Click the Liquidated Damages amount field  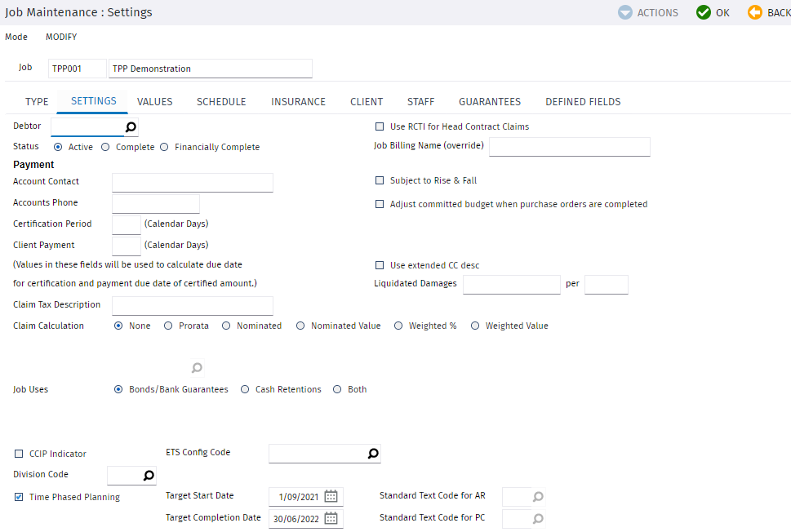pyautogui.click(x=512, y=285)
